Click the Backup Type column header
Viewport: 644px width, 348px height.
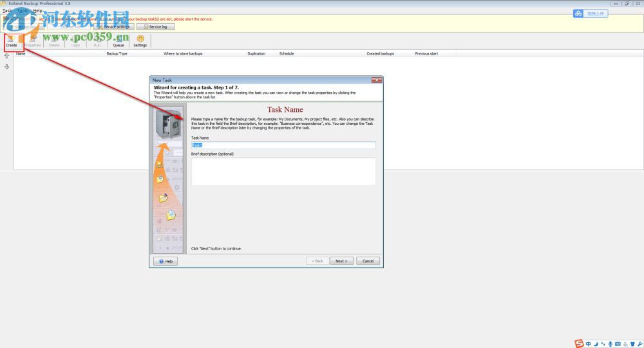[117, 53]
